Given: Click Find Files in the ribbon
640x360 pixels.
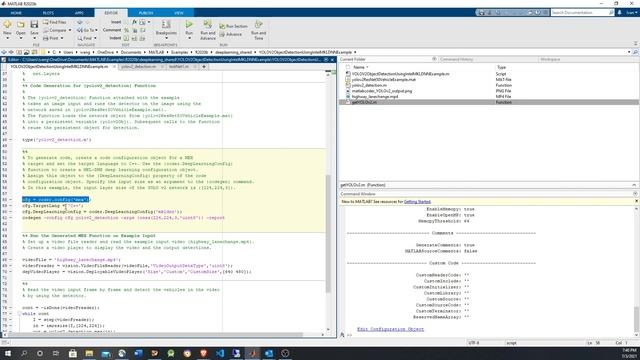Looking at the screenshot, I should point(55,22).
